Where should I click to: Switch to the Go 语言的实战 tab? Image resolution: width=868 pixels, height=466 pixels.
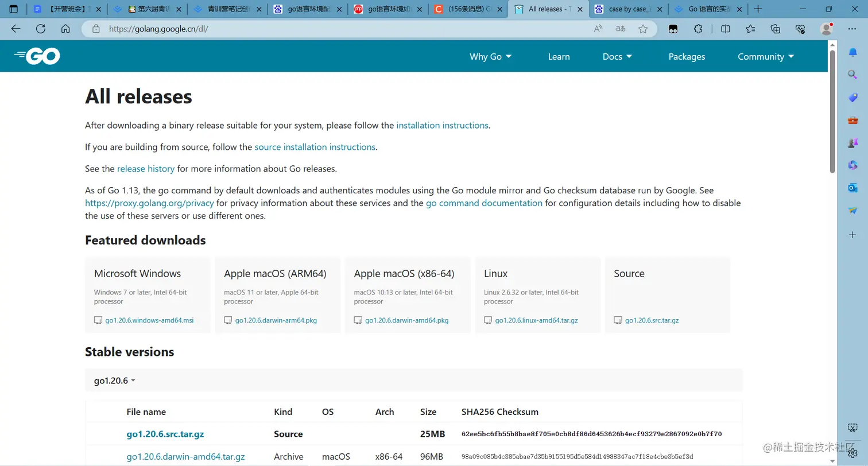point(708,9)
